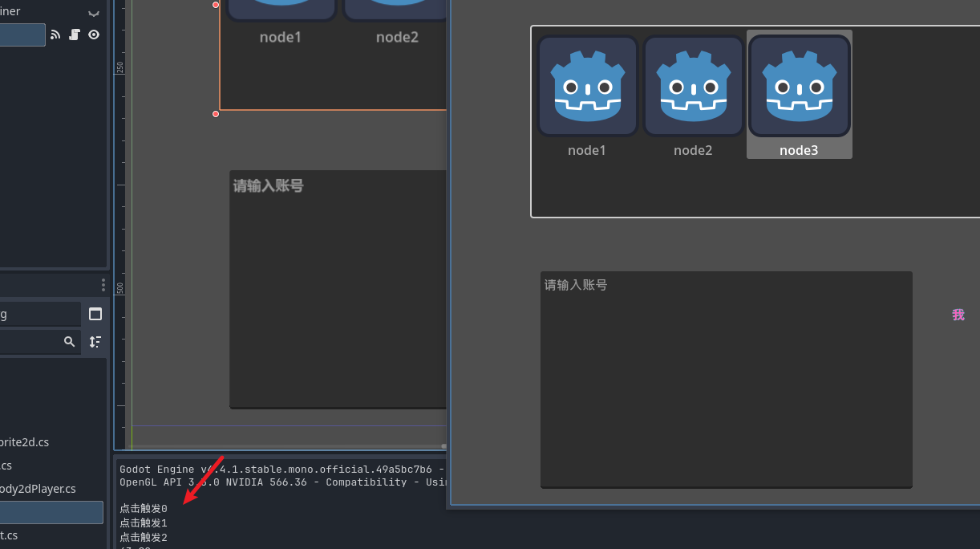Click the path field ending in 'g'
The width and height of the screenshot is (980, 549).
click(x=40, y=314)
